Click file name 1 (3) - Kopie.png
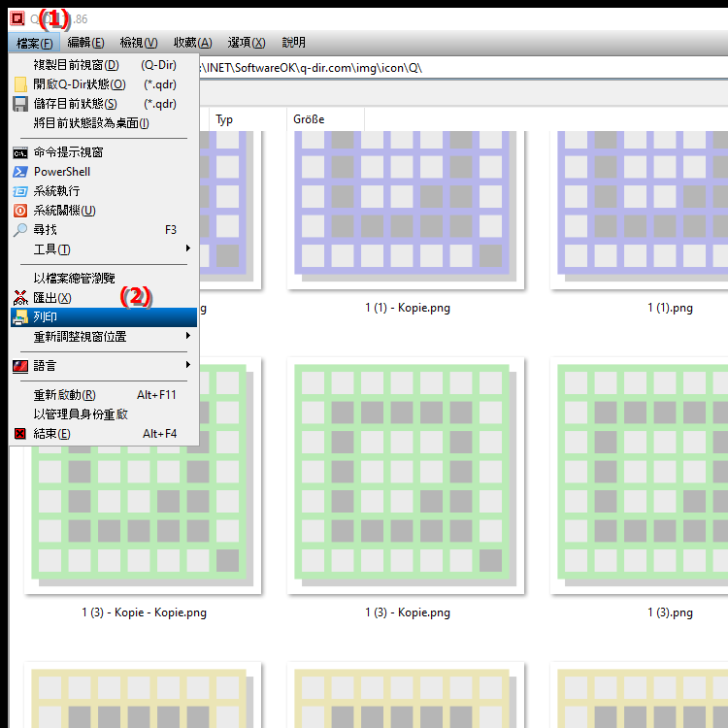 coord(408,612)
